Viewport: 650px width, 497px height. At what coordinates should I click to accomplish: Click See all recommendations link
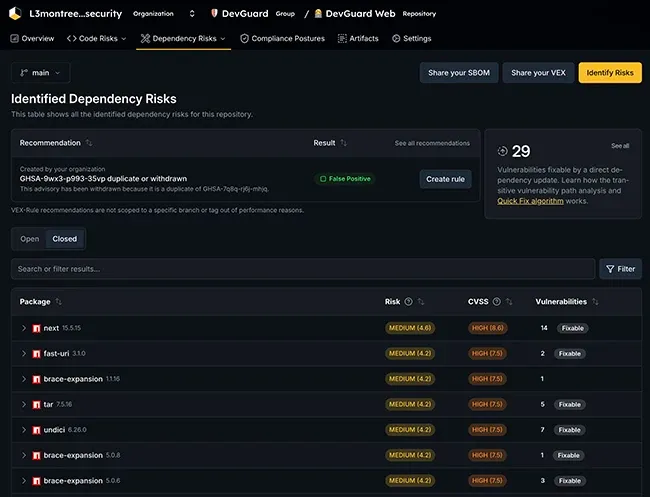tap(432, 143)
